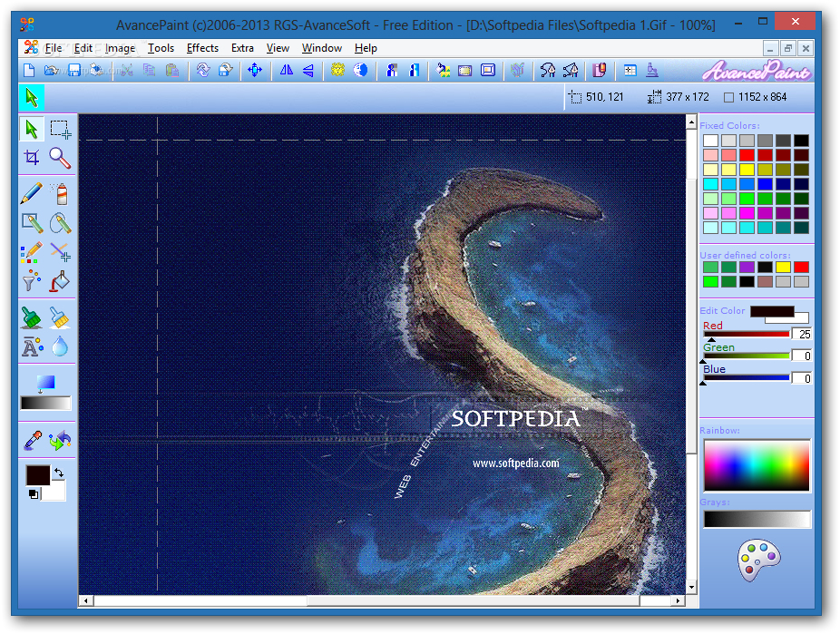The image size is (840, 634).
Task: Open an image file from toolbar
Action: 52,70
